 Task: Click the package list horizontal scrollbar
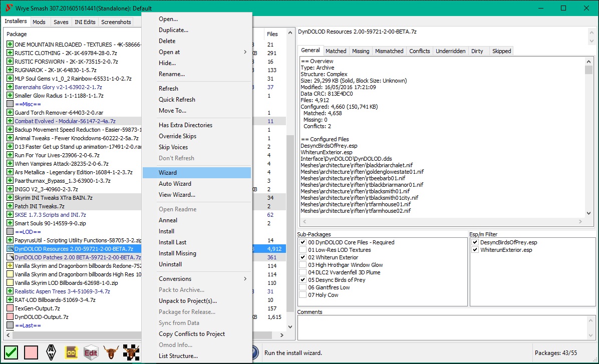(x=145, y=335)
